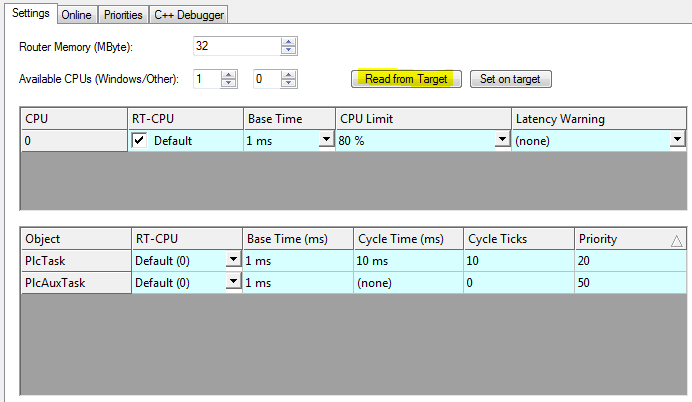
Task: Open the Base Time 1 ms dropdown
Action: pyautogui.click(x=326, y=139)
